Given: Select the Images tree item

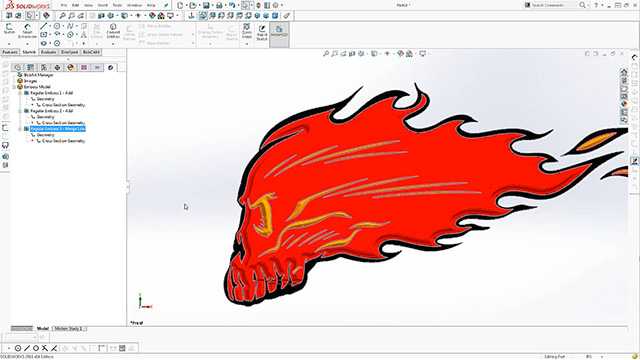Looking at the screenshot, I should pyautogui.click(x=30, y=81).
